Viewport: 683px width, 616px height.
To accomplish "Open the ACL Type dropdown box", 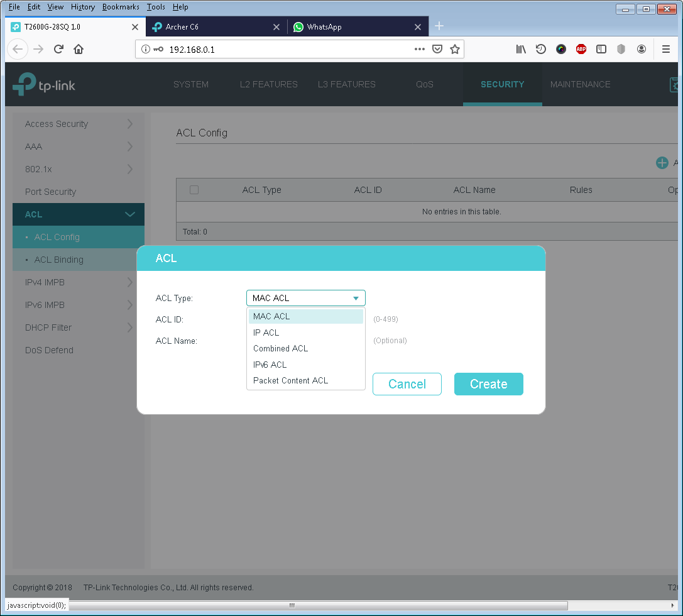I will pyautogui.click(x=306, y=298).
